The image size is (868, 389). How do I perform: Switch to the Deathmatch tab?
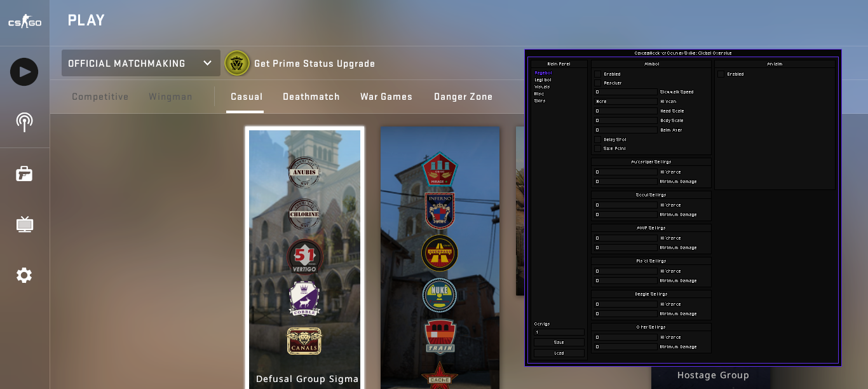[311, 97]
